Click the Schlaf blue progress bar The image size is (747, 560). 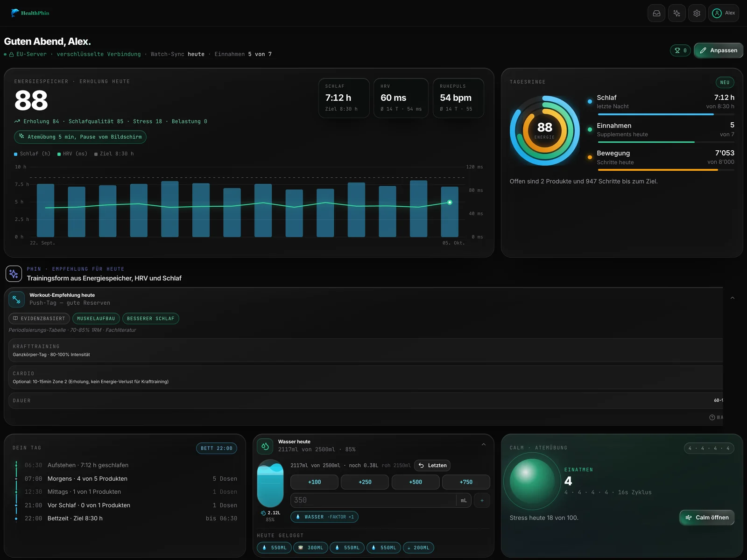click(x=665, y=114)
